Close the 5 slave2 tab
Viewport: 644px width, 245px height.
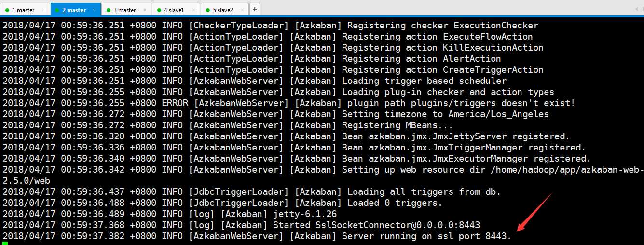click(243, 10)
